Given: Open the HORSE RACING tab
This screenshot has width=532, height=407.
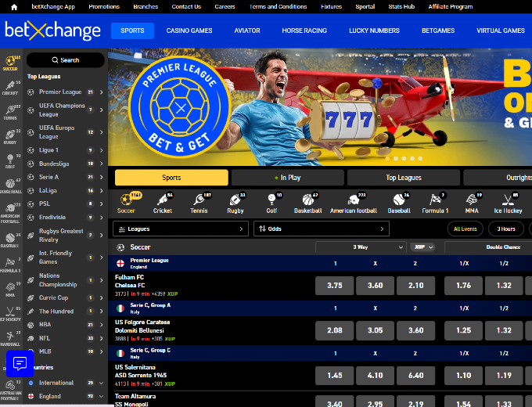Looking at the screenshot, I should (304, 31).
